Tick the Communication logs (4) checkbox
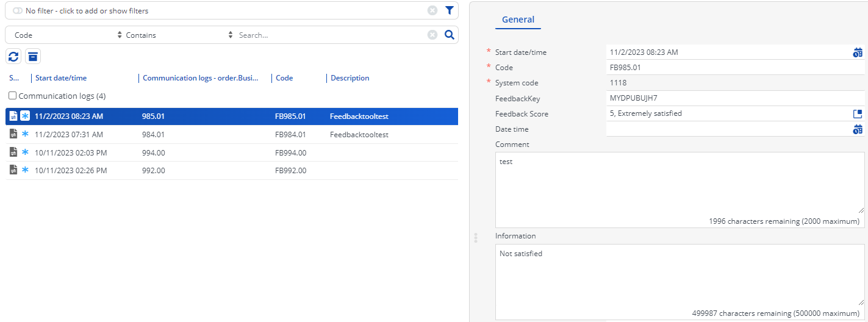868x322 pixels. (13, 96)
